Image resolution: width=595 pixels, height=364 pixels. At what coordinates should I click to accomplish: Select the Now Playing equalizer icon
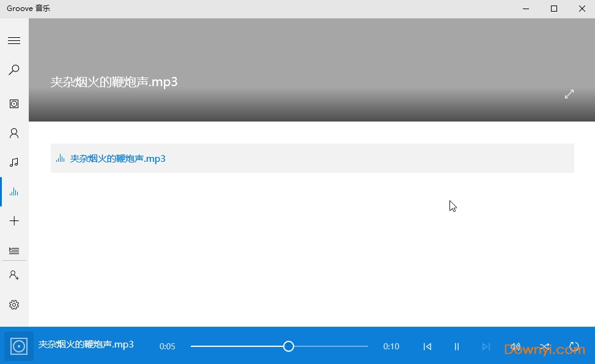[13, 191]
